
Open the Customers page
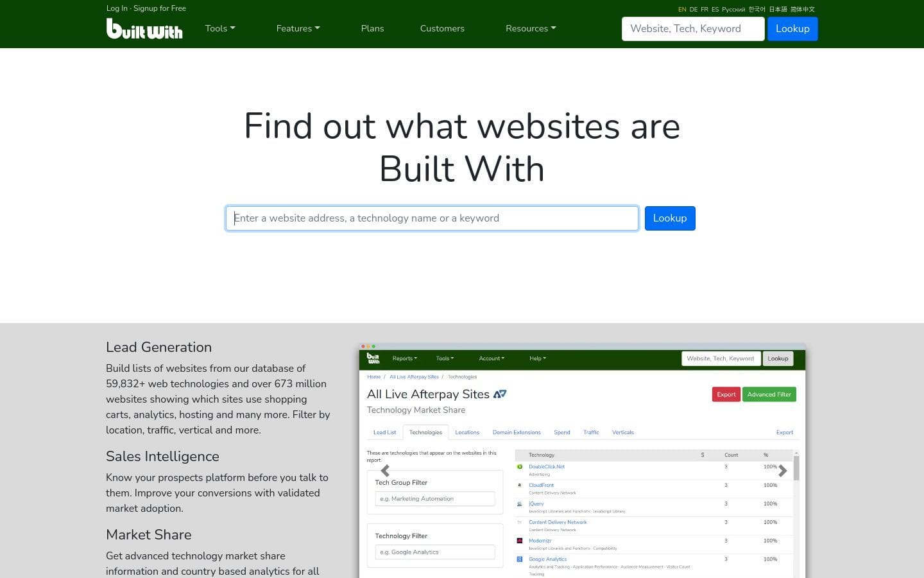pos(442,29)
